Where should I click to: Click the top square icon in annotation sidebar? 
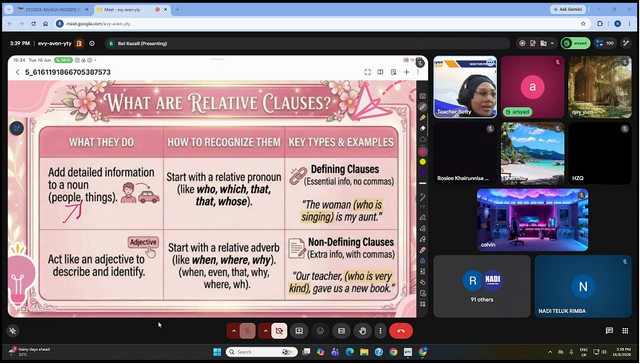(423, 96)
